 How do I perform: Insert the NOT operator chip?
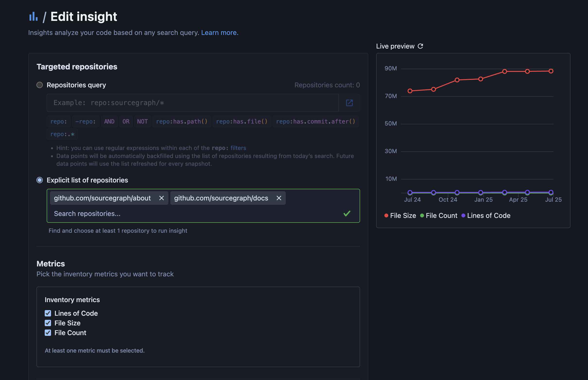[x=143, y=122]
